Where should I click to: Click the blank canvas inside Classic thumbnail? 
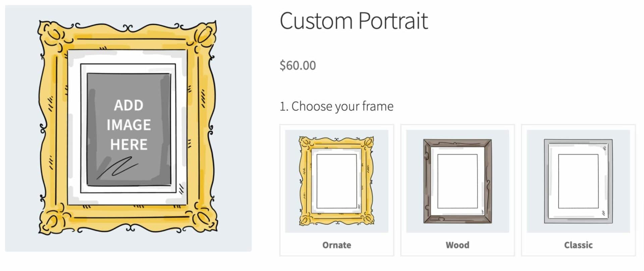(x=578, y=181)
